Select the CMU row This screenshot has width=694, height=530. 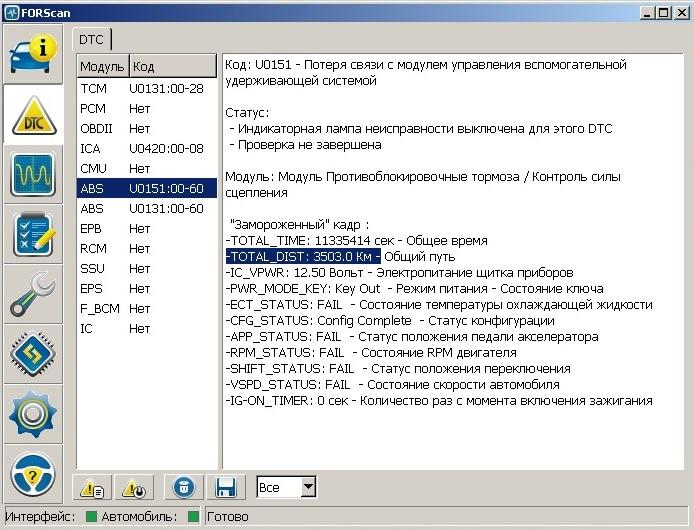[147, 168]
